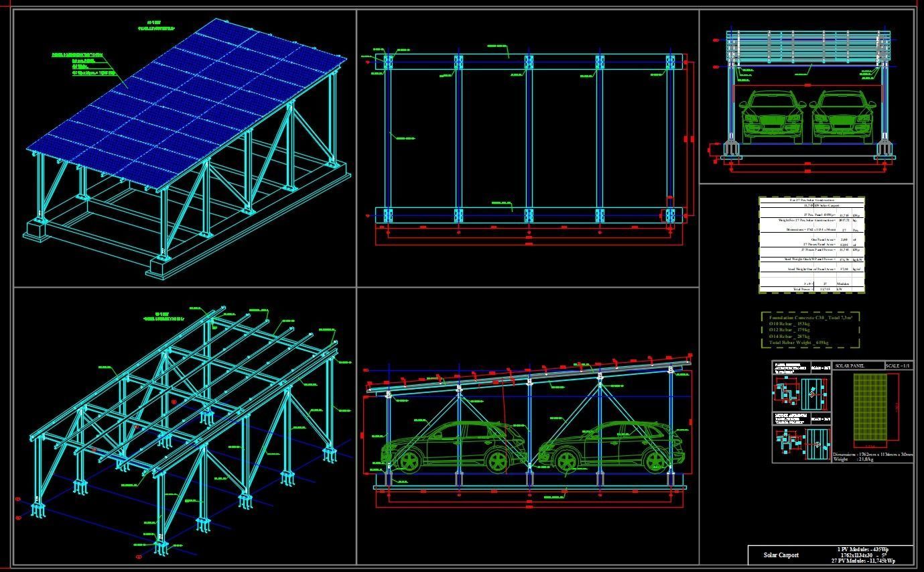The width and height of the screenshot is (924, 572).
Task: Click the right car in front elevation
Action: (x=842, y=116)
